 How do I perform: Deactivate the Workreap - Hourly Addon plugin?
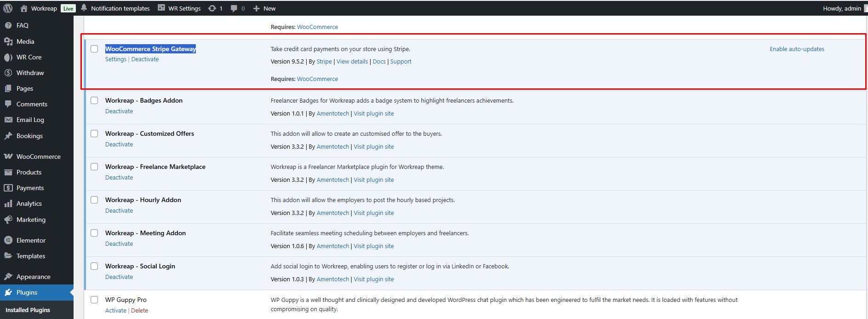[x=119, y=211]
